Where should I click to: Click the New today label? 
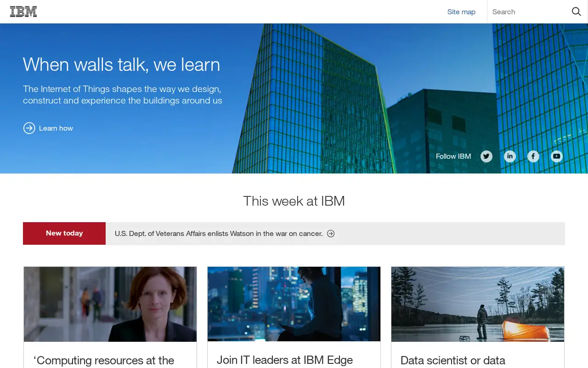pos(64,233)
